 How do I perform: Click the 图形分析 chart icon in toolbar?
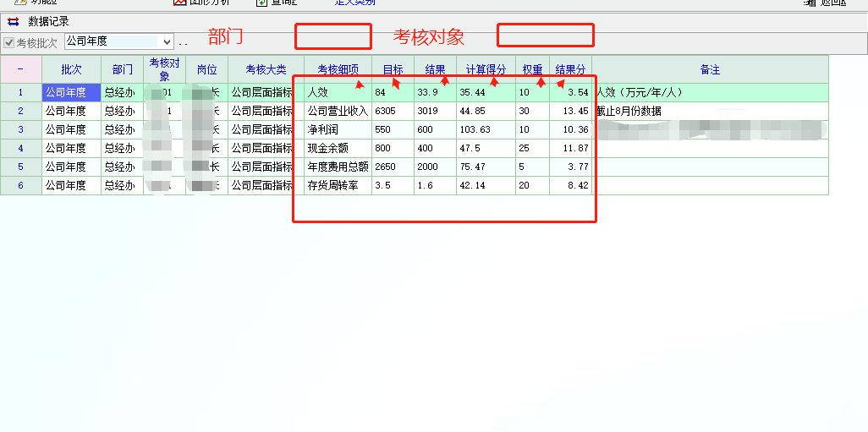(179, 3)
